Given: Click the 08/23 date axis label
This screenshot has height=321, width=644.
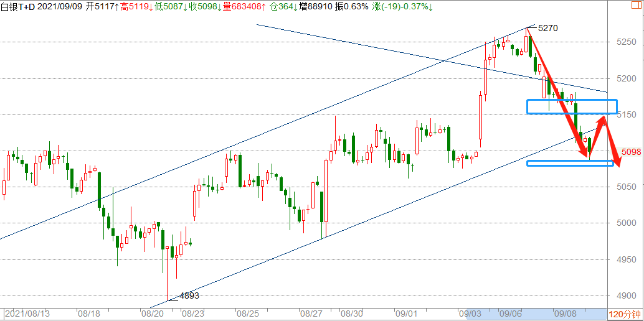Looking at the screenshot, I should (192, 314).
